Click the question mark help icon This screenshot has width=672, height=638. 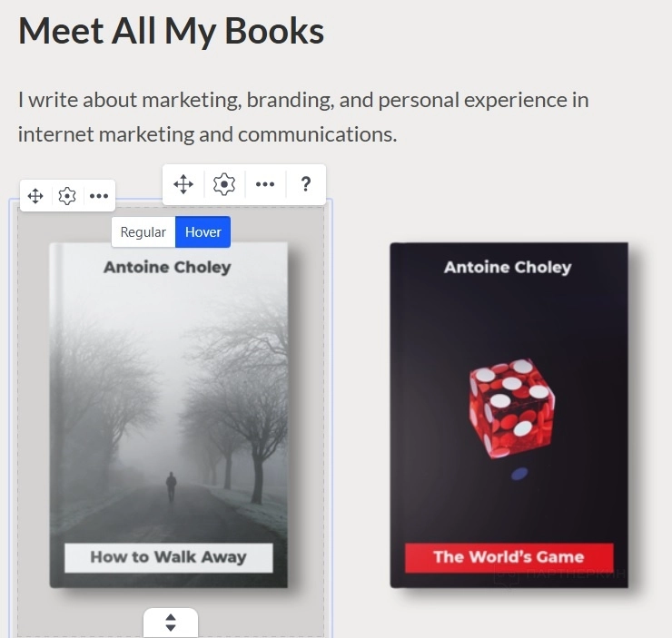[x=305, y=184]
